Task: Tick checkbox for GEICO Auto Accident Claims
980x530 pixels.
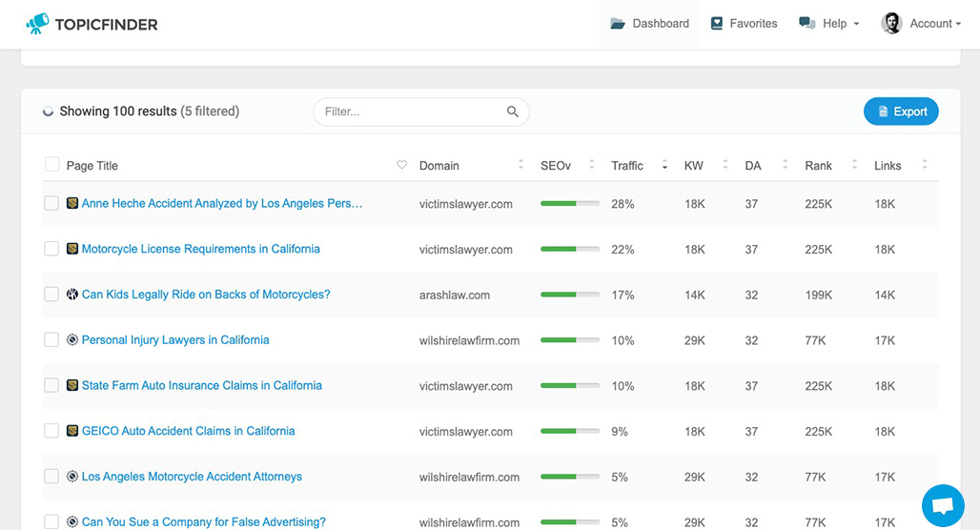Action: click(51, 431)
